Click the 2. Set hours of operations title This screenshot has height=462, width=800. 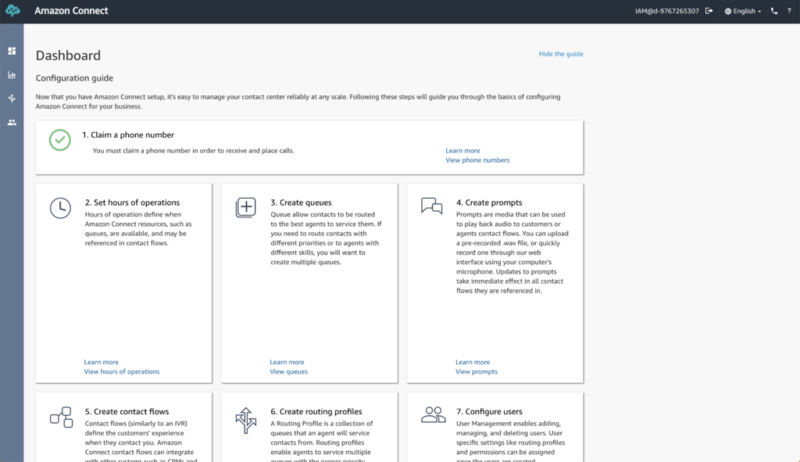point(132,202)
